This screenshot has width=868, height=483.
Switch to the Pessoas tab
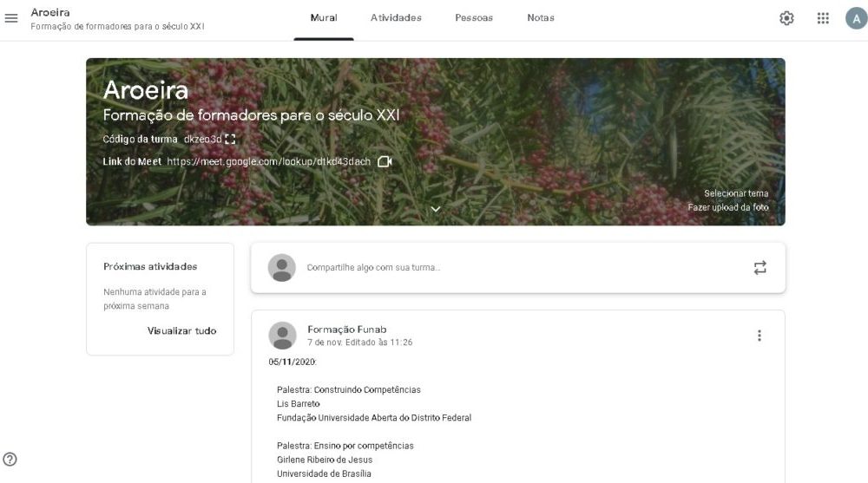474,17
